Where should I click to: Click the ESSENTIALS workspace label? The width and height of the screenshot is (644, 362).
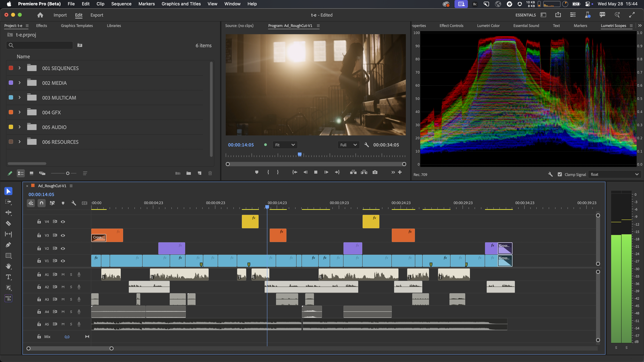coord(525,15)
